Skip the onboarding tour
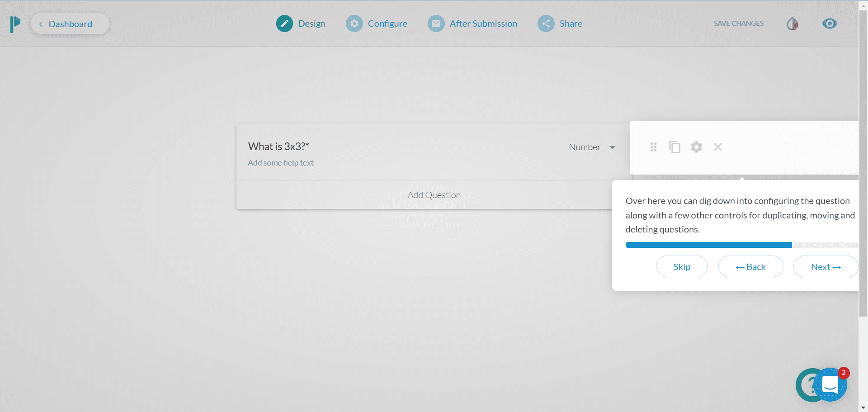 tap(682, 266)
